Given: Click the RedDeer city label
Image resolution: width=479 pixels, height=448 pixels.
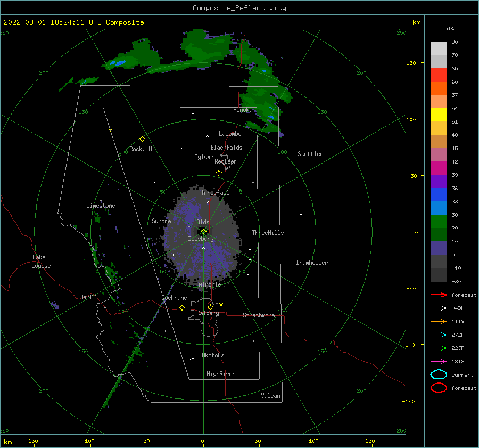Looking at the screenshot, I should [226, 161].
